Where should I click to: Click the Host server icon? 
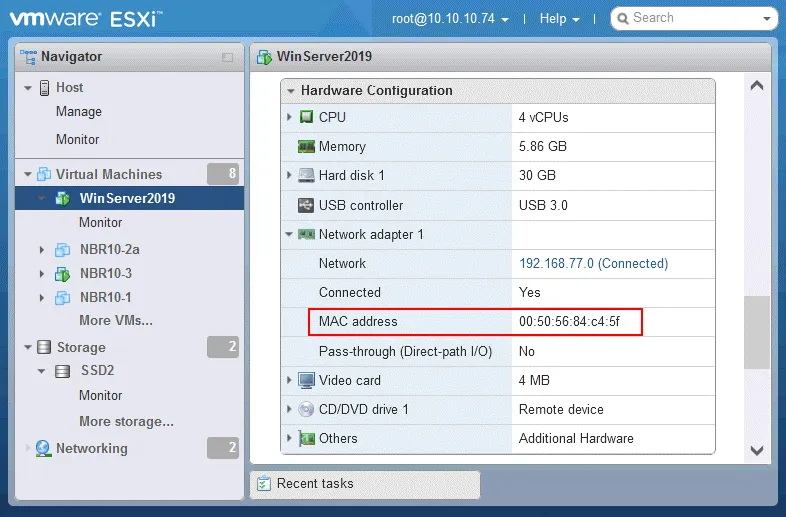[45, 88]
